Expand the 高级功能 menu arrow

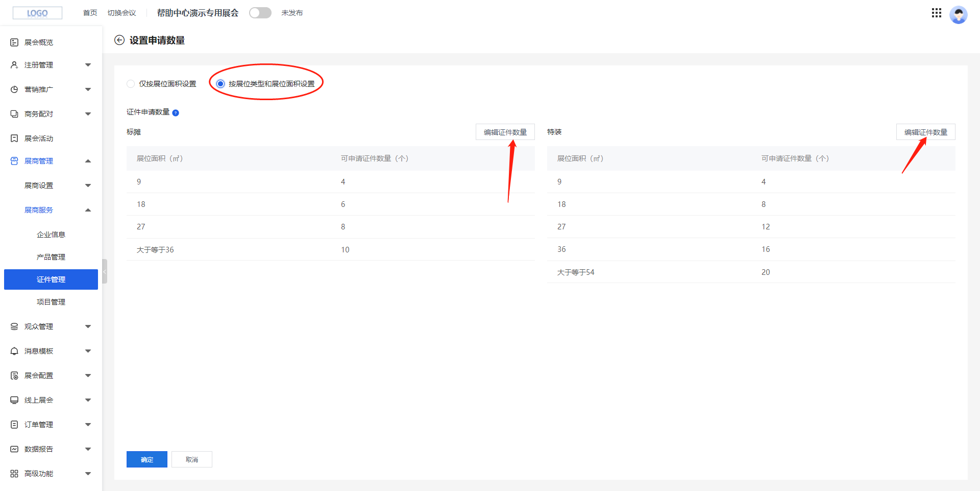pos(88,474)
